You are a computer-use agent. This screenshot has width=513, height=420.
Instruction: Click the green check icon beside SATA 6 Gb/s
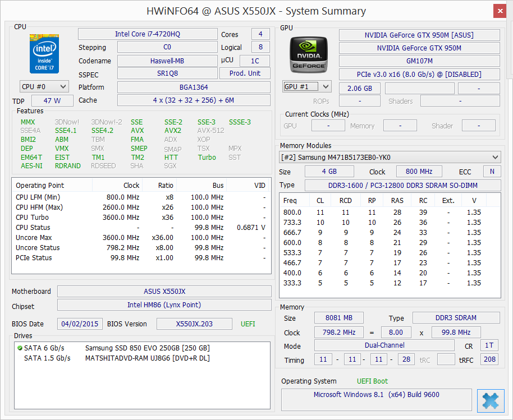[x=20, y=348]
